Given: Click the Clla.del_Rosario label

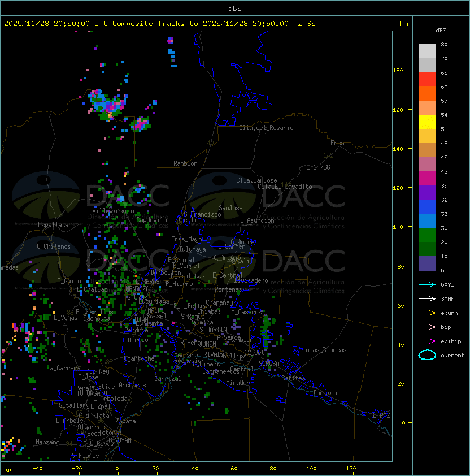Looking at the screenshot, I should (x=266, y=128).
